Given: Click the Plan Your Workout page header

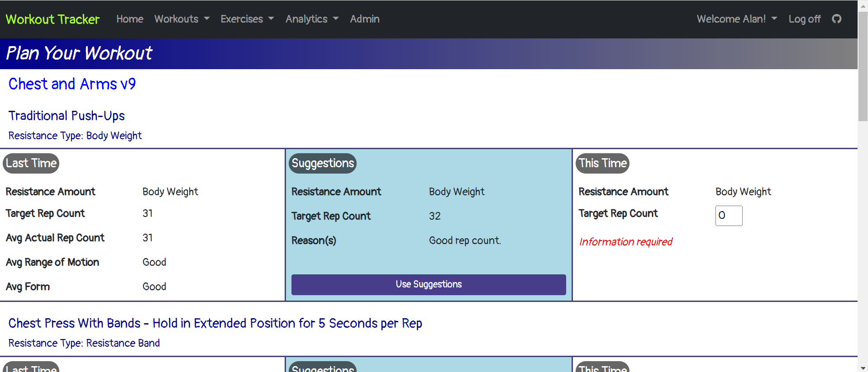Looking at the screenshot, I should coord(79,53).
